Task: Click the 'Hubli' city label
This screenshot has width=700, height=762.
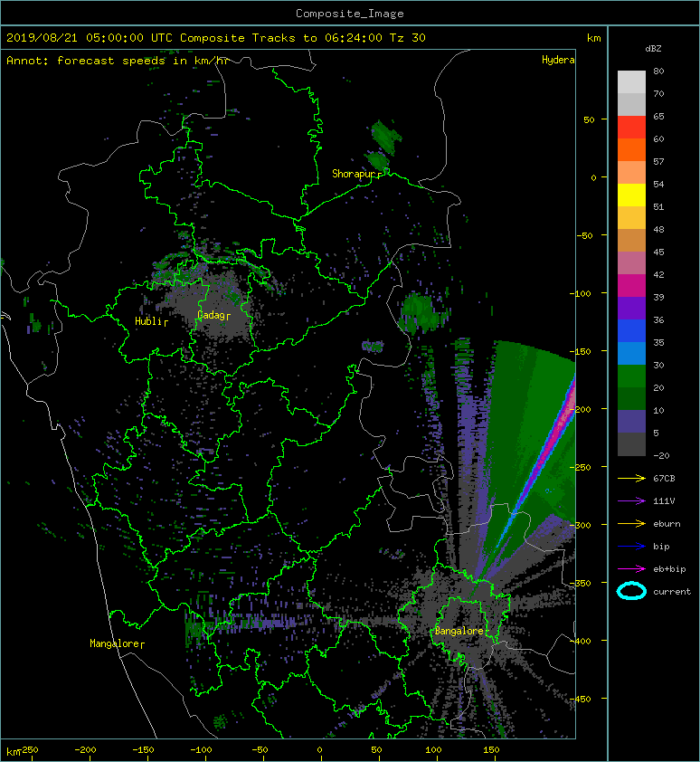Action: (148, 321)
